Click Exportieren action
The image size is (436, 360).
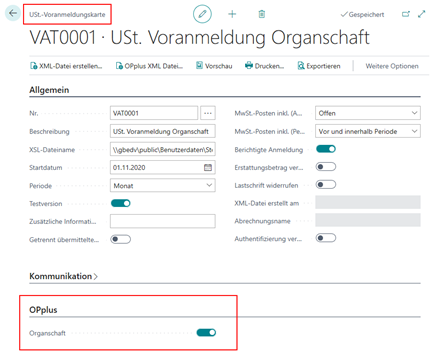click(319, 66)
